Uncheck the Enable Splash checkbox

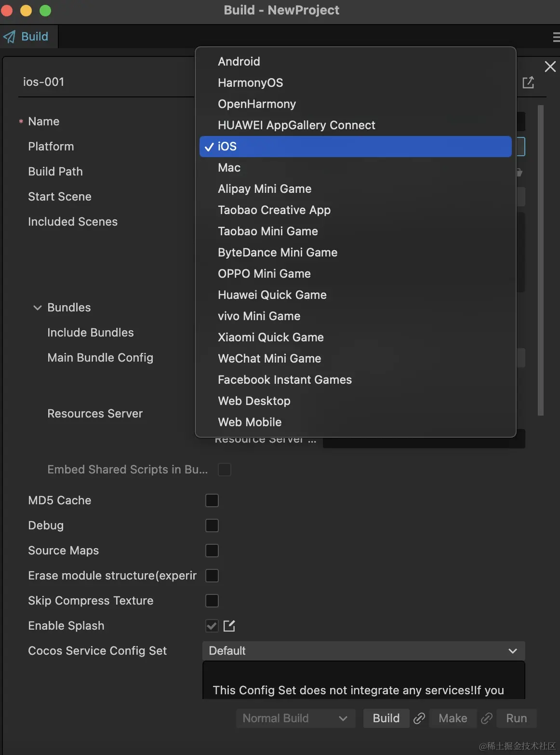point(212,626)
